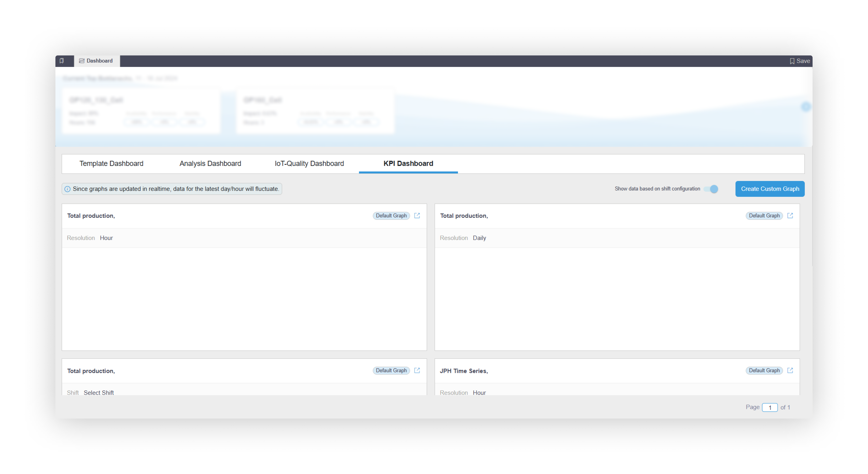
Task: Open the IoT-Quality Dashboard tab
Action: coord(309,164)
